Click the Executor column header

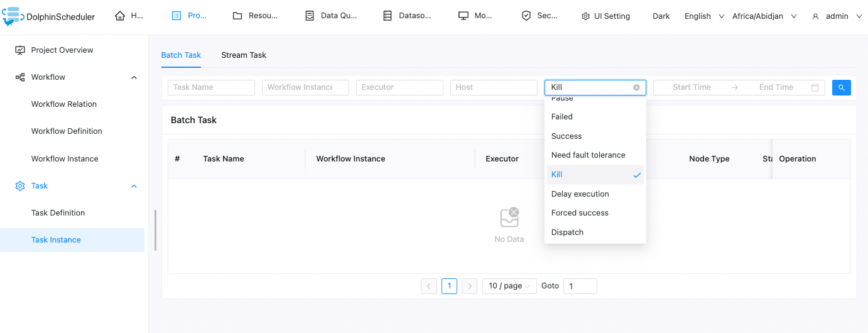502,159
